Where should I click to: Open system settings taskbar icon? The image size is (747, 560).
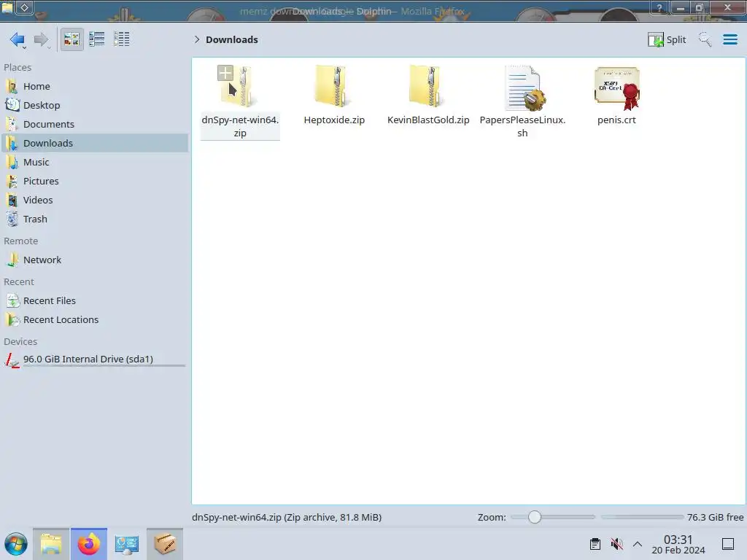click(127, 544)
